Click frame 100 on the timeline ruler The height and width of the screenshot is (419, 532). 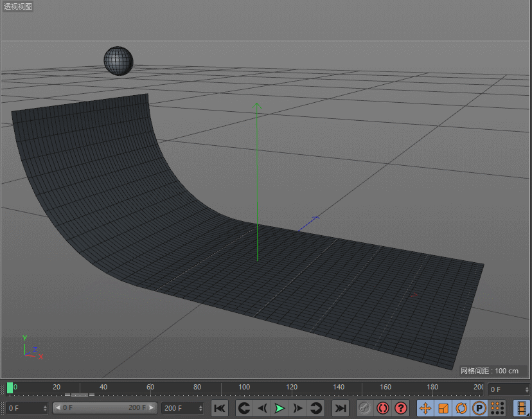(x=244, y=389)
